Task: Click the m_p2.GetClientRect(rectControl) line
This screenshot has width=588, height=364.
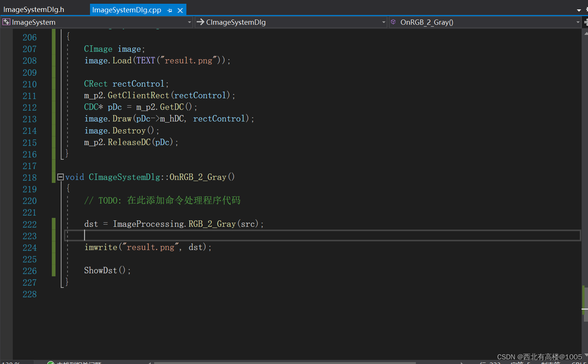Action: pyautogui.click(x=160, y=95)
